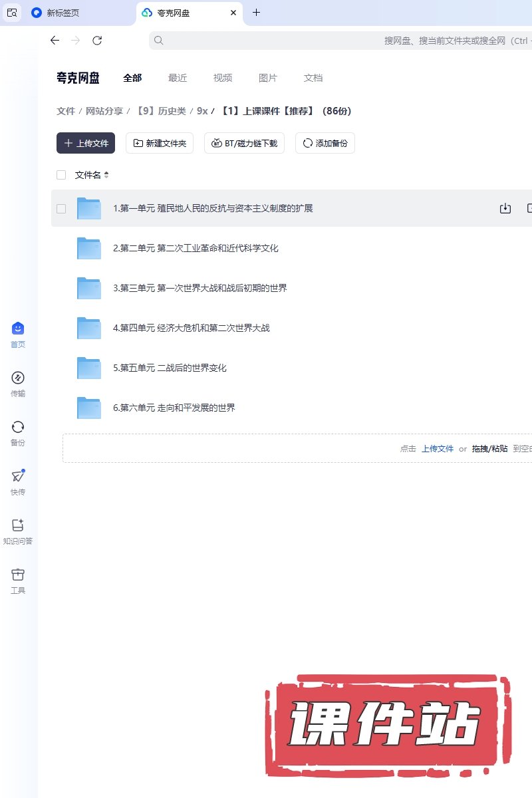Screen dimensions: 532x798
Task: Switch to the 文档 category tab
Action: [313, 78]
